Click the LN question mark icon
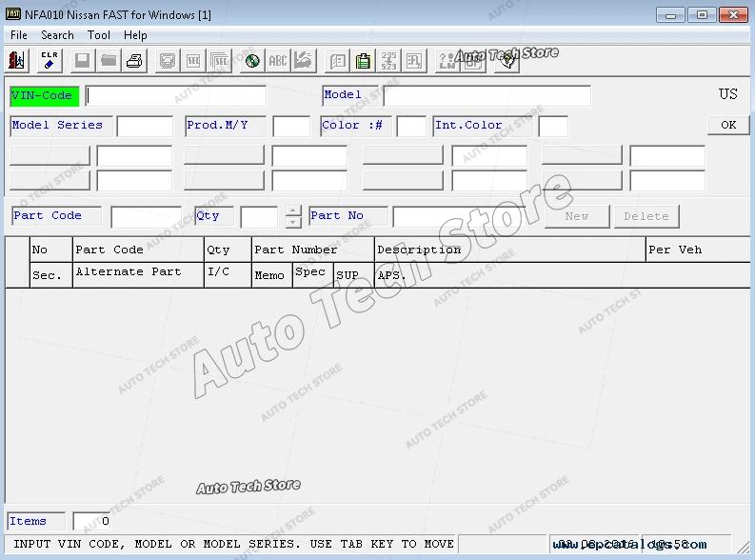Image resolution: width=755 pixels, height=560 pixels. (x=447, y=61)
